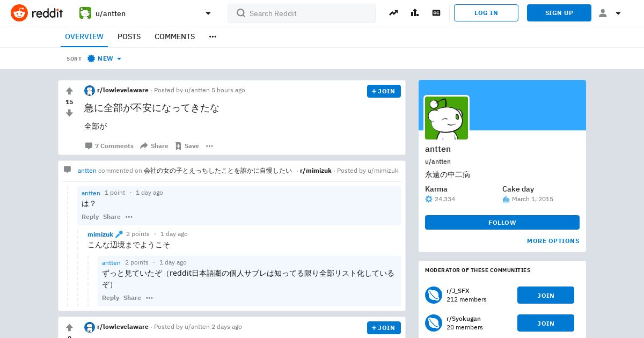Open the r/Syokugan community link
Viewport: 644px width, 338px height.
tap(464, 319)
